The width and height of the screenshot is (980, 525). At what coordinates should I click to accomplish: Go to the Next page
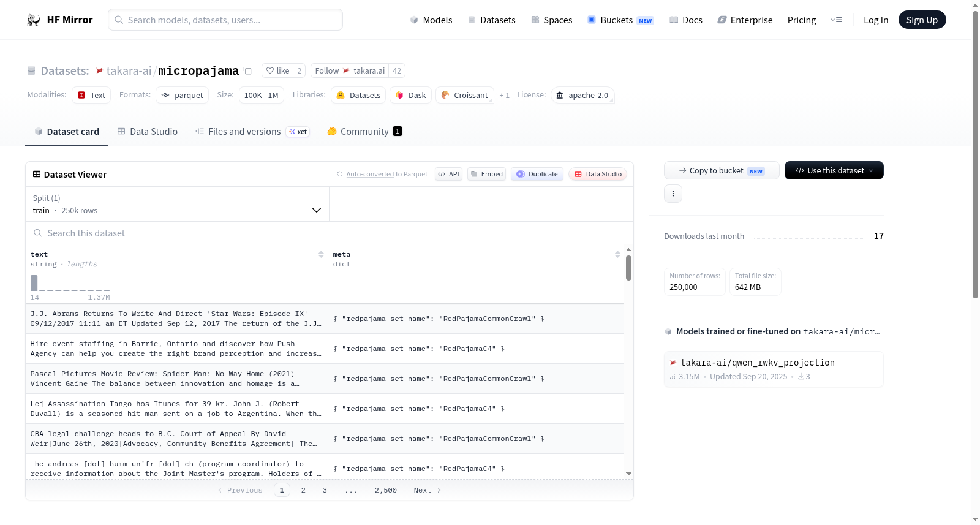(428, 490)
